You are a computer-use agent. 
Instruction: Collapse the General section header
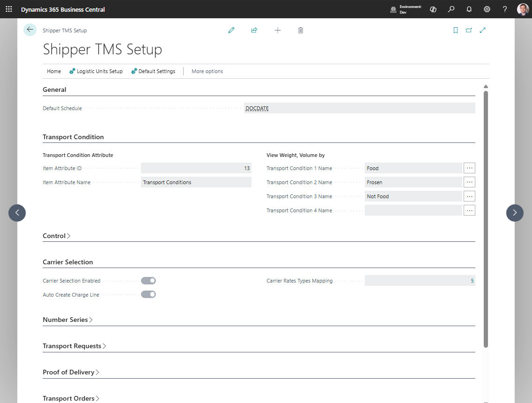[54, 90]
